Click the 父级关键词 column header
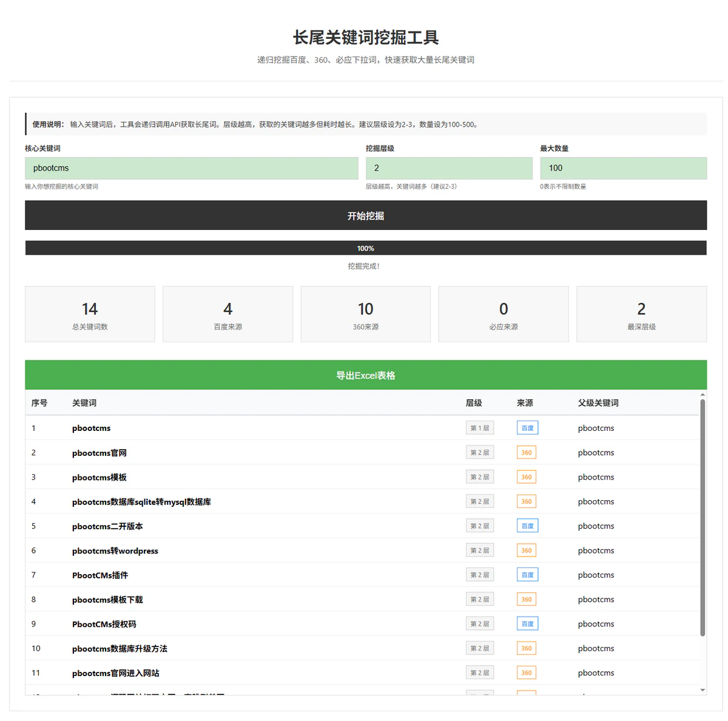The width and height of the screenshot is (728, 721). pyautogui.click(x=598, y=403)
